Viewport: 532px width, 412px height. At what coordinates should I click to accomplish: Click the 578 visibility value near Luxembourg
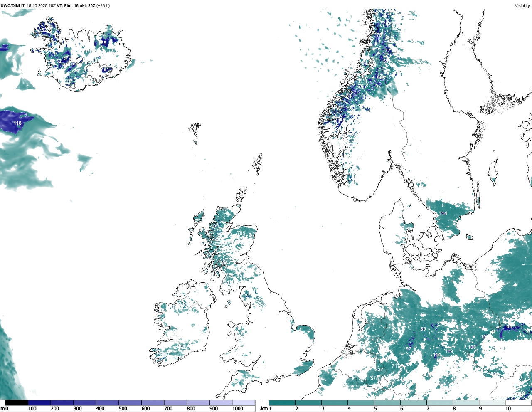coord(374,378)
